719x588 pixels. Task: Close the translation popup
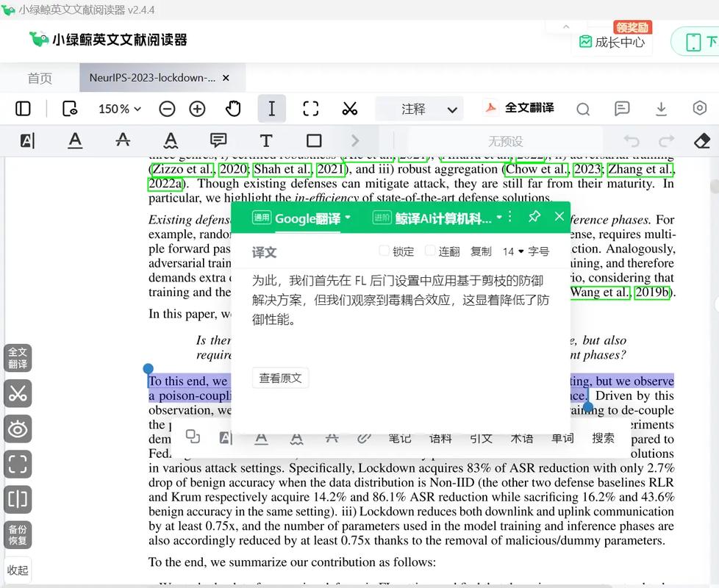click(559, 216)
